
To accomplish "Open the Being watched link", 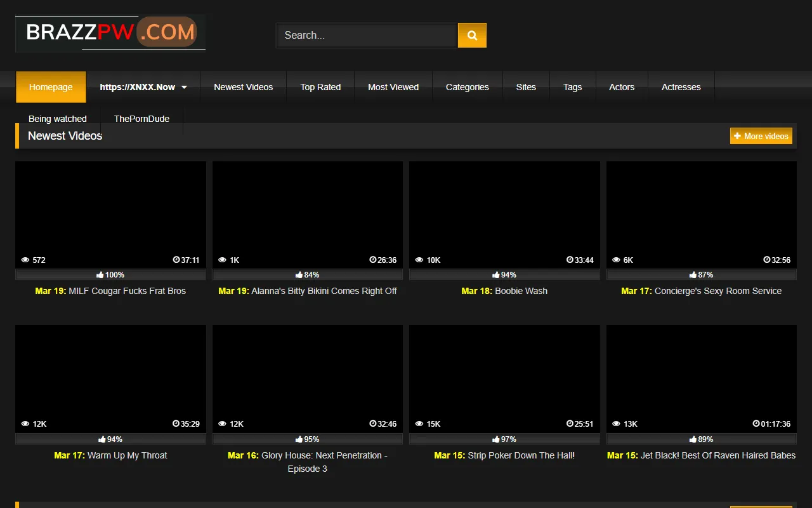I will point(58,119).
